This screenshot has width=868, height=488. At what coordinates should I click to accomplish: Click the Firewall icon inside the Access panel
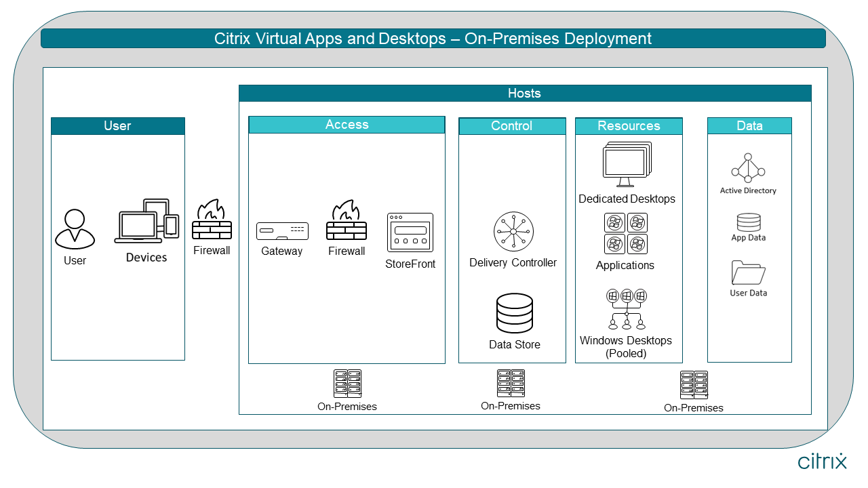click(347, 220)
